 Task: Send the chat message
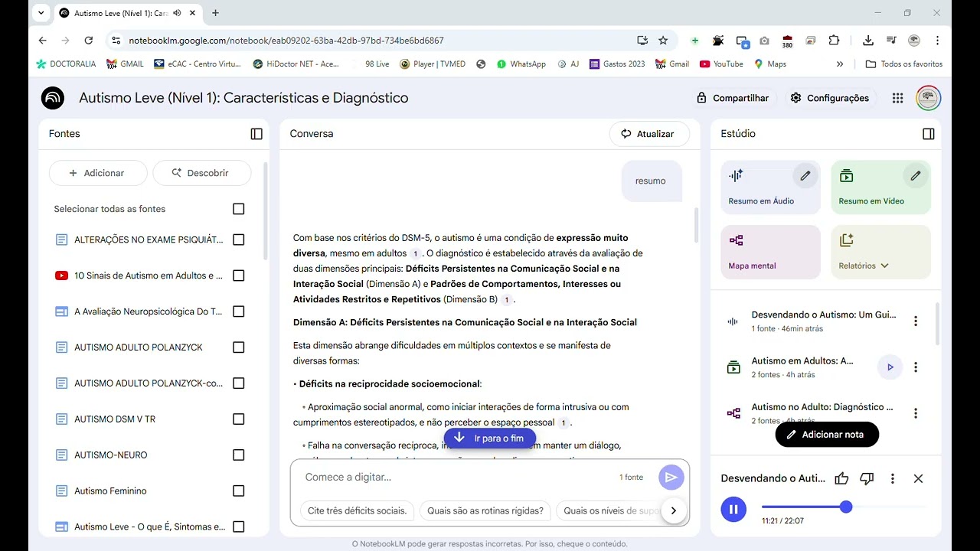click(x=671, y=478)
